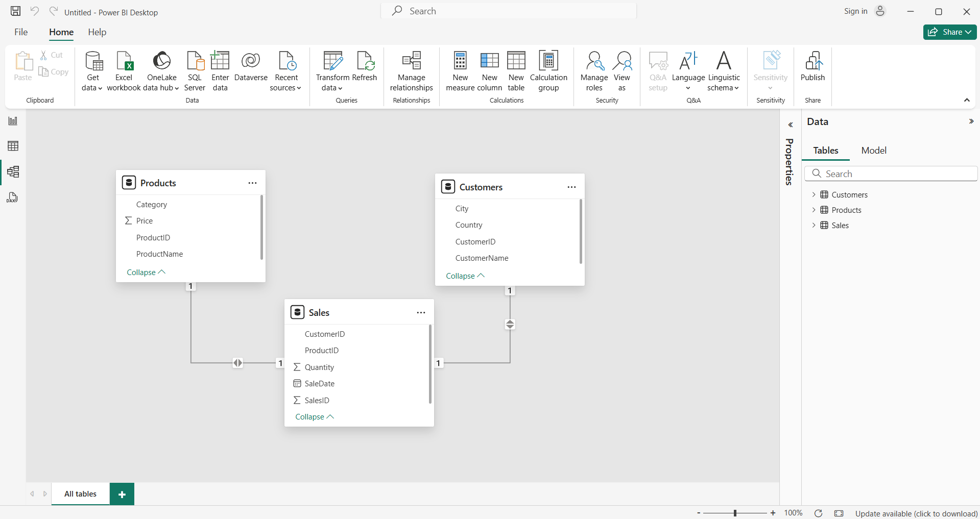Adjust the zoom slider handle
This screenshot has height=519, width=980.
(735, 513)
